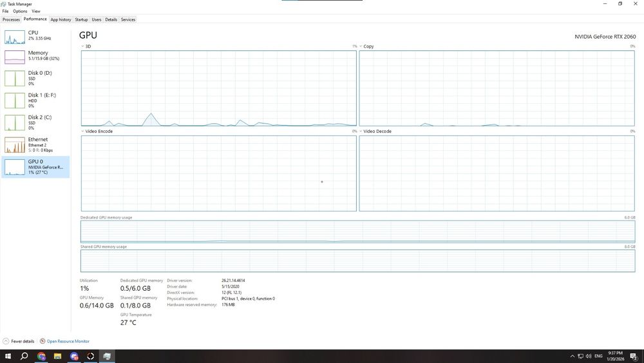Open taskbar Search magnifier

[24, 356]
